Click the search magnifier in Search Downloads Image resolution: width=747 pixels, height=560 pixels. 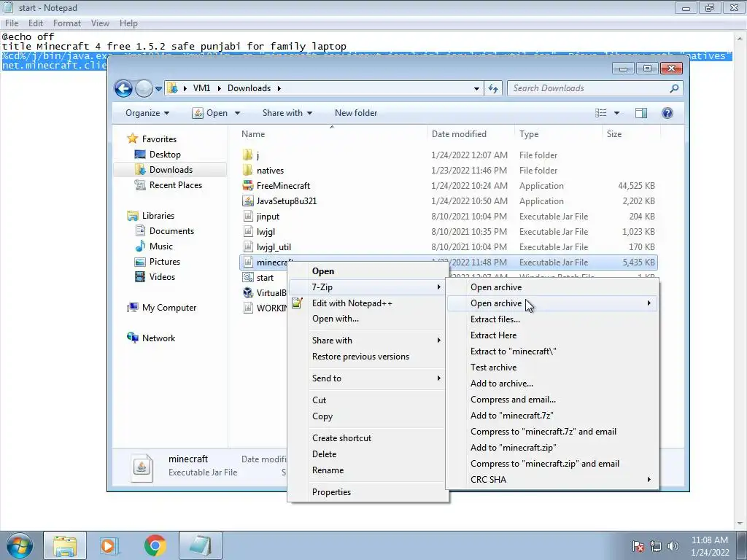coord(674,88)
